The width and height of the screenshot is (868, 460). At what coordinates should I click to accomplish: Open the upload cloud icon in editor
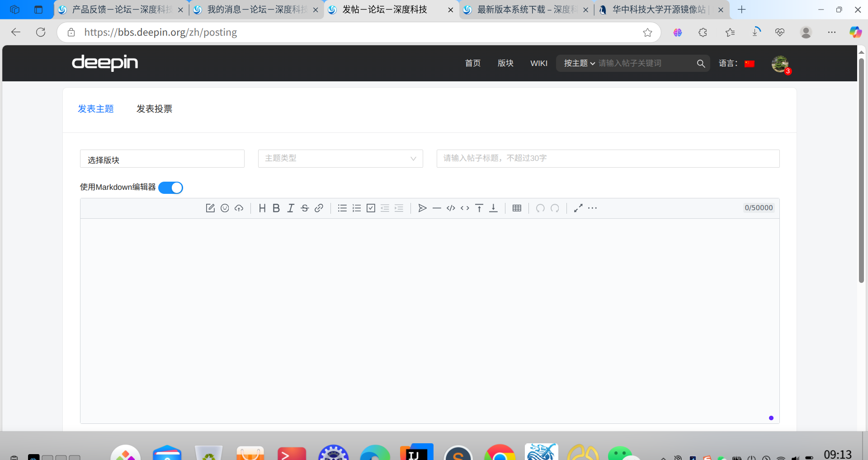239,208
